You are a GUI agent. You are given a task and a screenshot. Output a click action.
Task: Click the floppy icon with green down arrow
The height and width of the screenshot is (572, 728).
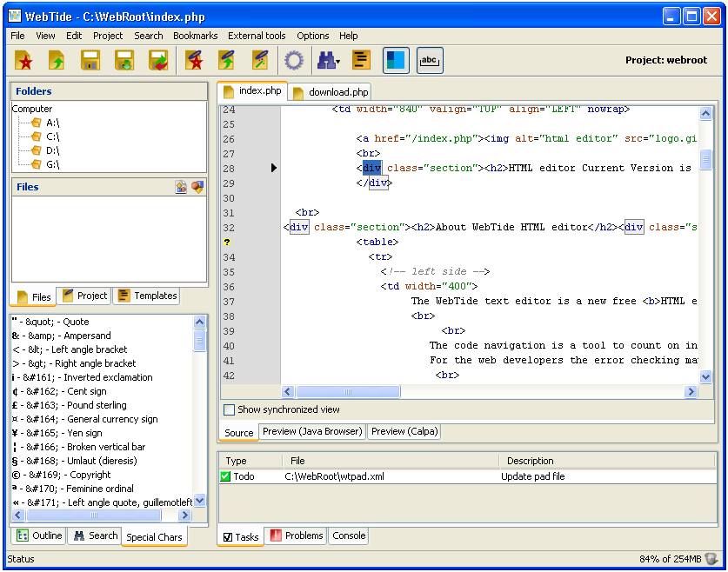pyautogui.click(x=124, y=60)
